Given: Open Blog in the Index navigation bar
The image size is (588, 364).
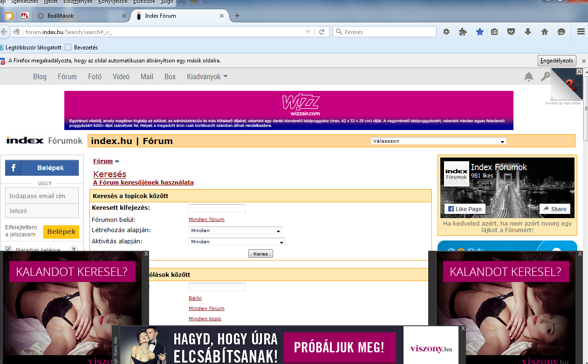Looking at the screenshot, I should [x=40, y=77].
